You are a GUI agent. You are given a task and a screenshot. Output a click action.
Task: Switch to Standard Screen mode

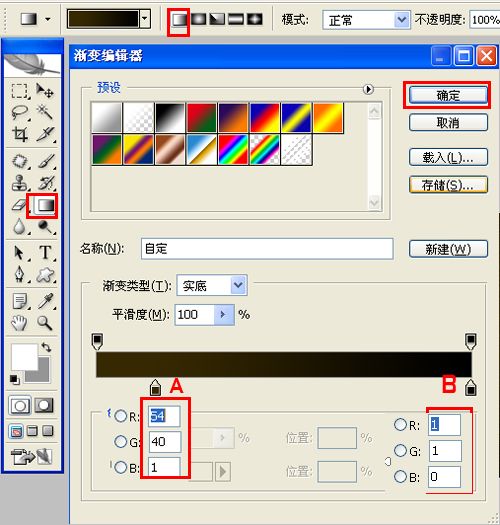17,431
